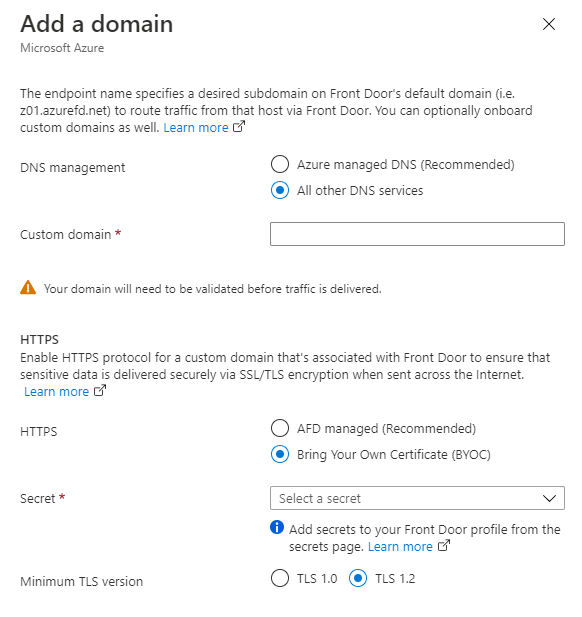Close the Add a domain panel
Image resolution: width=582 pixels, height=617 pixels.
tap(549, 24)
